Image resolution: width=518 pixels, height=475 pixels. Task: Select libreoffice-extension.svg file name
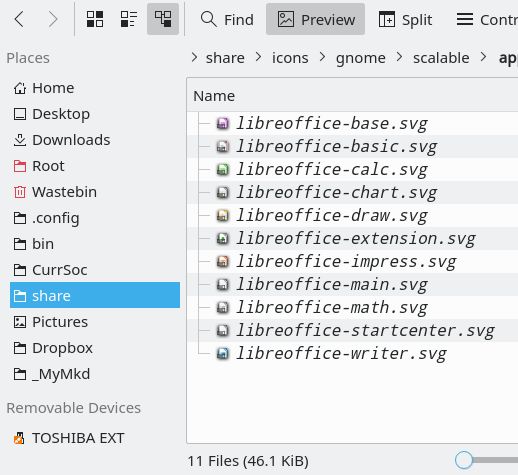(x=356, y=239)
